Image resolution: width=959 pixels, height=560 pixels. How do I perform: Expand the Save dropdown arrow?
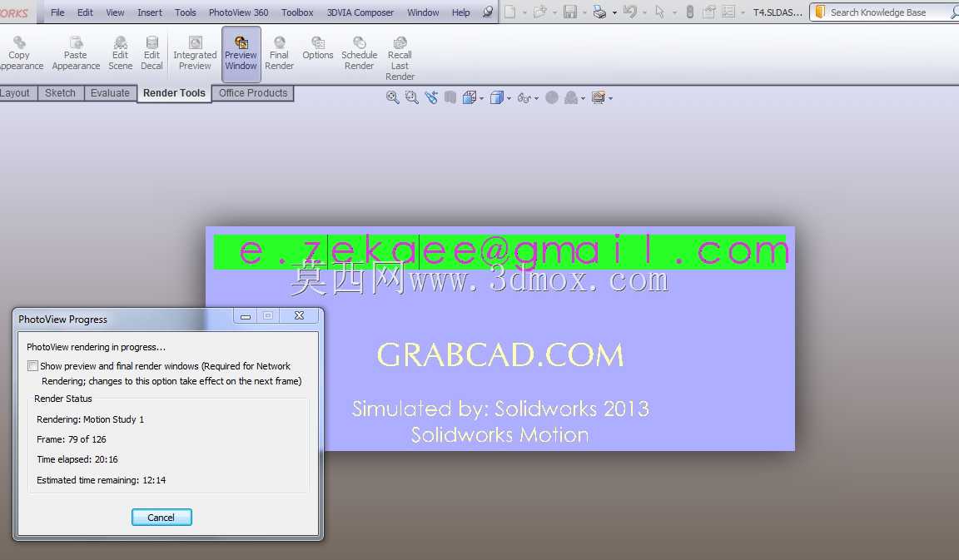pos(584,12)
